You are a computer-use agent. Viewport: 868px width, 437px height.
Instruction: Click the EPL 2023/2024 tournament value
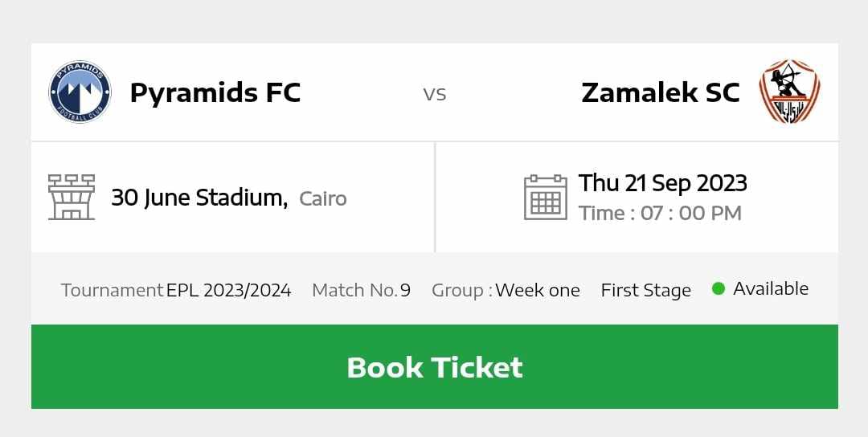tap(228, 290)
